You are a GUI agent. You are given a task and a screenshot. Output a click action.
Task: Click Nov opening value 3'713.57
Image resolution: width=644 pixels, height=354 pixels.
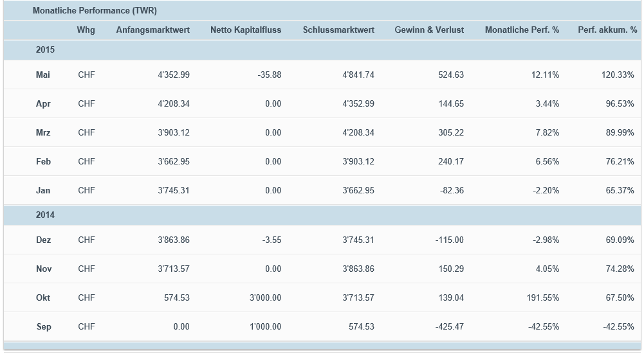tap(174, 269)
